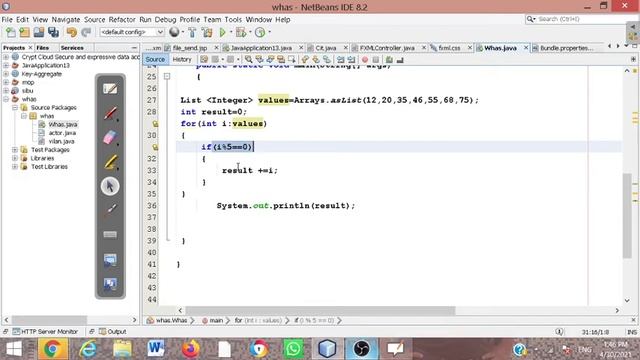Open the Run Project dropdown arrow
Image resolution: width=640 pixels, height=360 pixels.
pyautogui.click(x=231, y=32)
